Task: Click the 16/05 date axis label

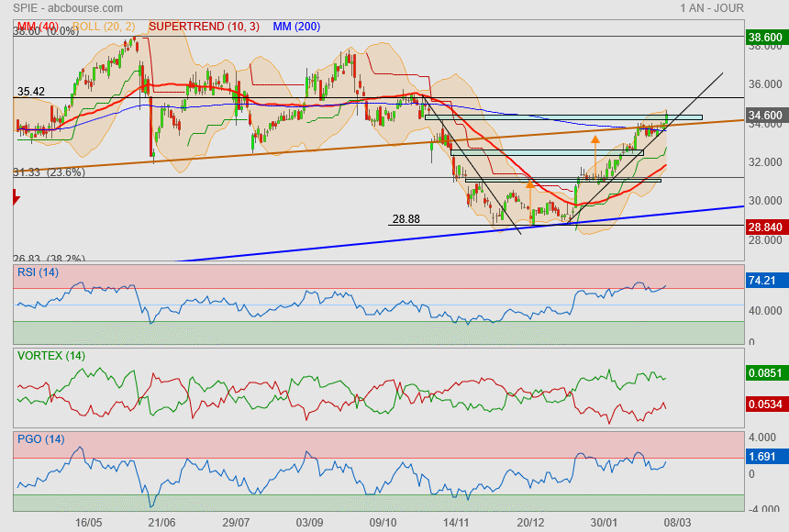Action: tap(89, 523)
